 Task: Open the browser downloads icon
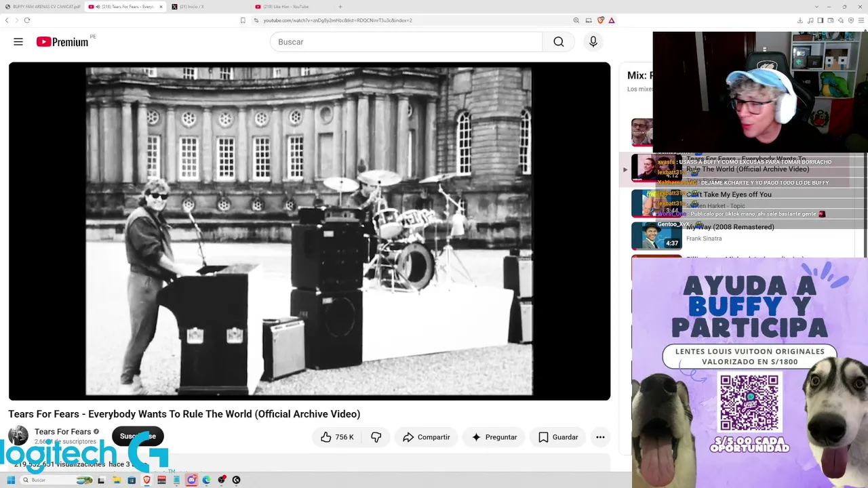[x=800, y=20]
